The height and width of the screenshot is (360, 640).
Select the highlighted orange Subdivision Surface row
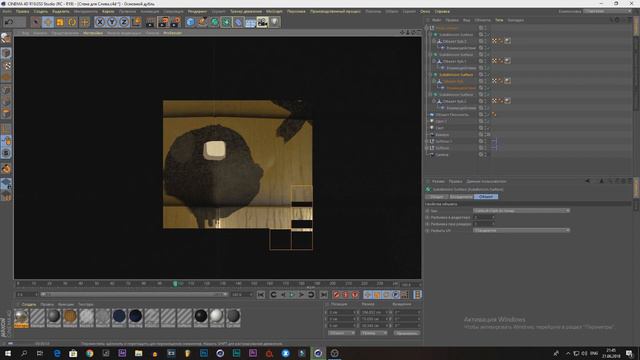(x=456, y=75)
